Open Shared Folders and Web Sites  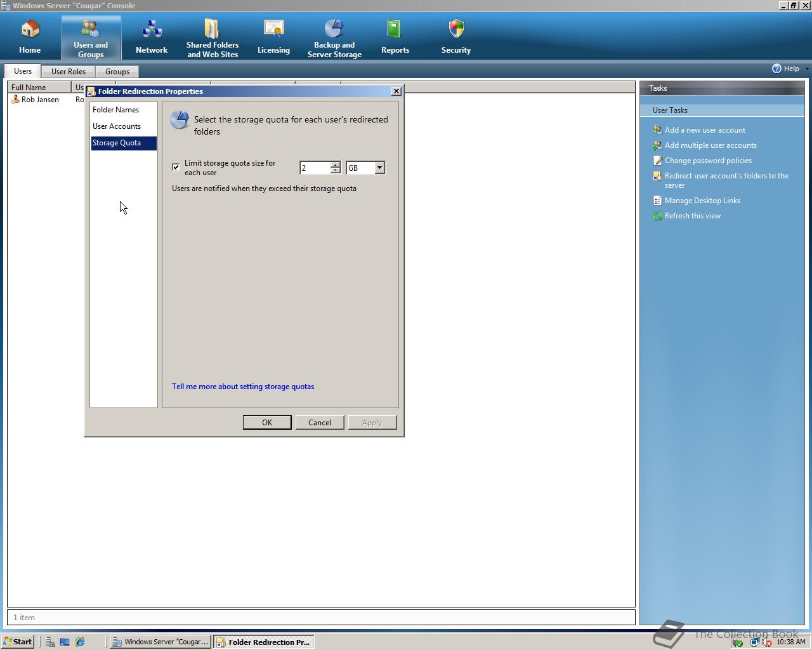213,37
